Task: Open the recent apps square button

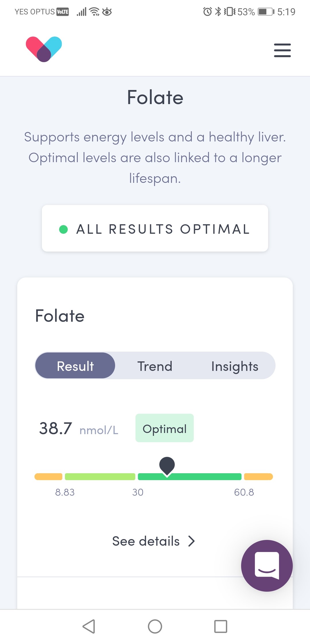Action: point(221,626)
